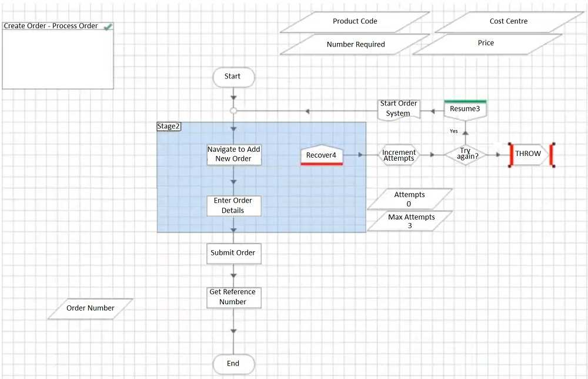Select the Enter Order Details stage
The width and height of the screenshot is (588, 379).
coord(233,205)
